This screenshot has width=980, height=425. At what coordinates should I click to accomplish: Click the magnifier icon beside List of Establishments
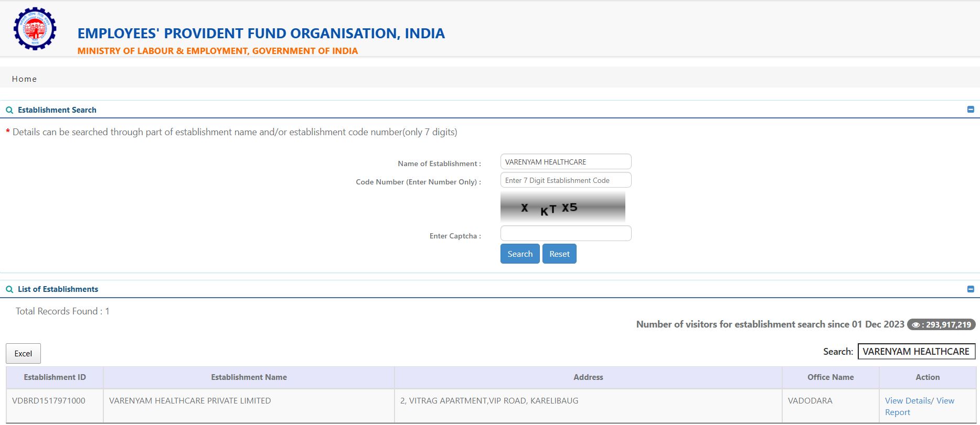[x=9, y=289]
